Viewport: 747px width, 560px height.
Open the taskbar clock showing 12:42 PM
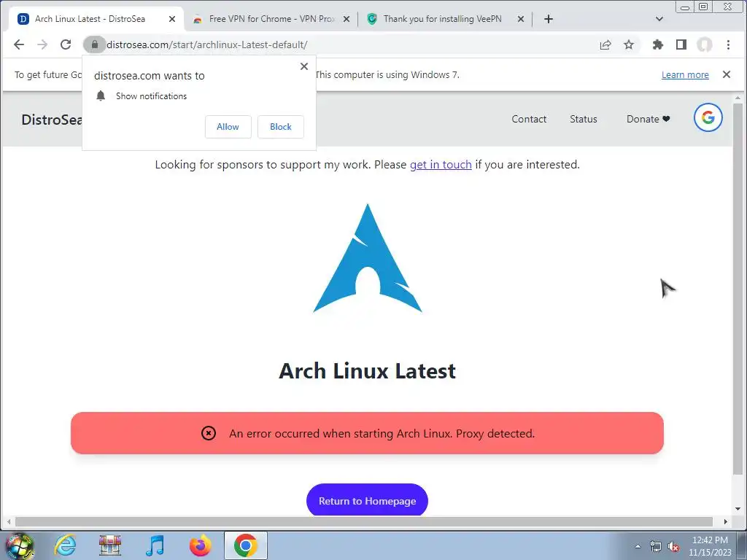(710, 546)
